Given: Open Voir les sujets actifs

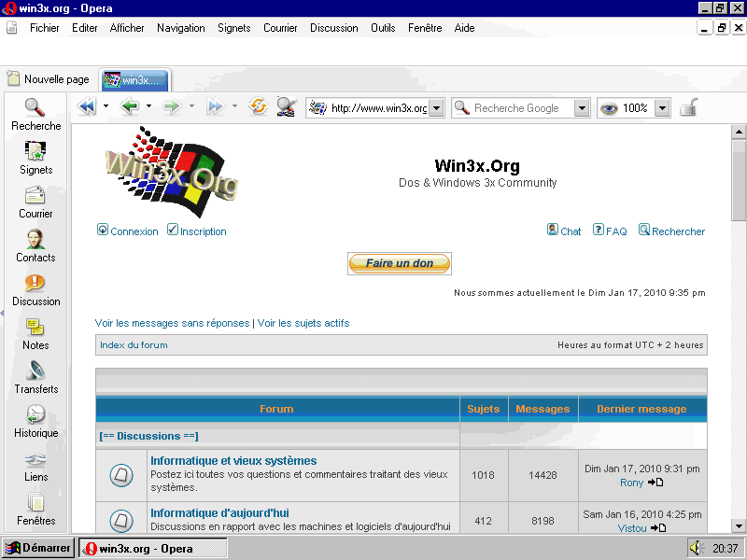Looking at the screenshot, I should click(x=303, y=323).
